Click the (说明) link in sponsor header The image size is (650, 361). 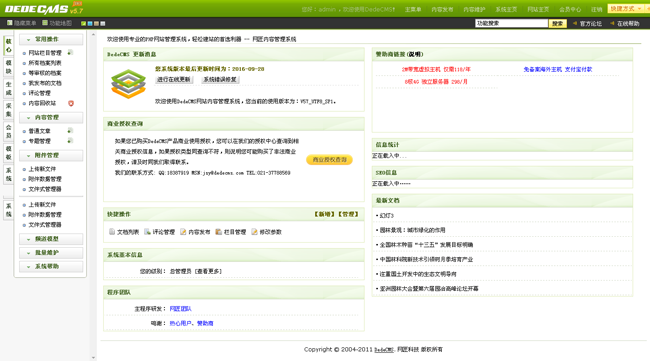tap(415, 54)
